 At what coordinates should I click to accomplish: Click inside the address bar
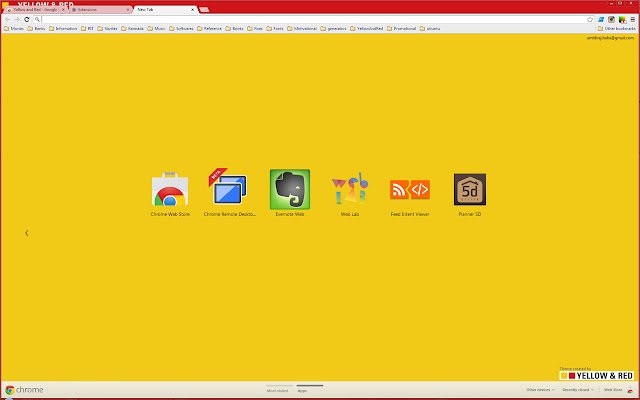click(x=312, y=19)
